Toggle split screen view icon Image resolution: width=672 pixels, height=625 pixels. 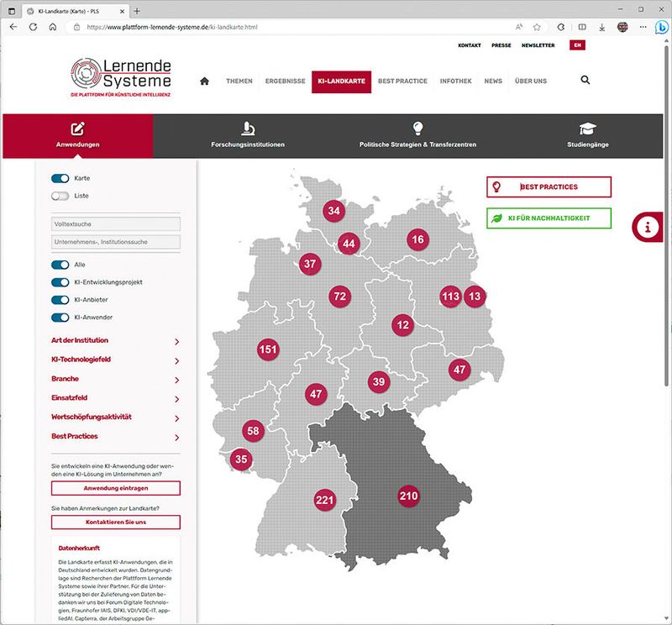[x=582, y=27]
